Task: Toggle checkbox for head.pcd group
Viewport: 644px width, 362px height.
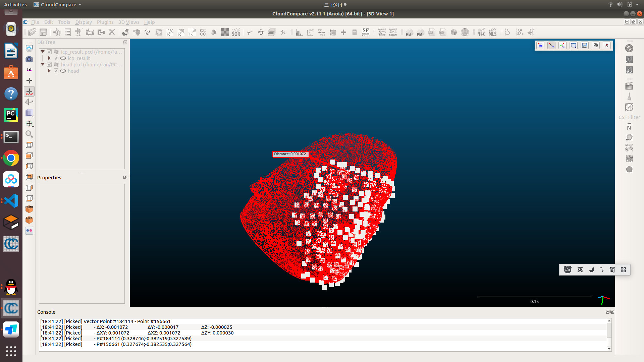Action: [49, 64]
